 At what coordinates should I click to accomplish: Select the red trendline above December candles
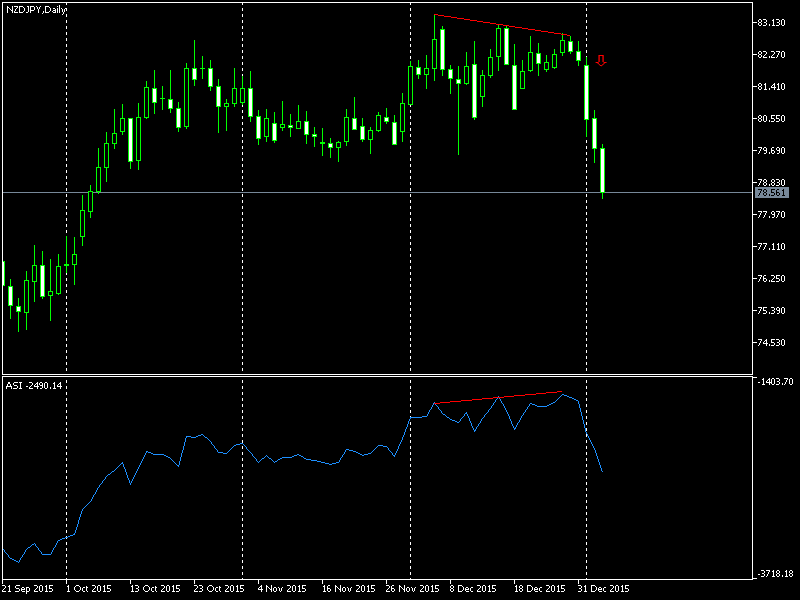pyautogui.click(x=503, y=25)
